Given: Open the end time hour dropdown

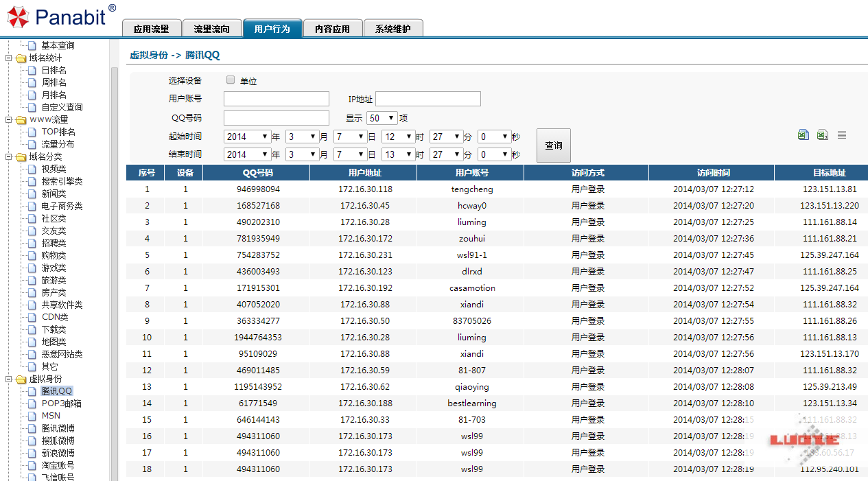Looking at the screenshot, I should [398, 154].
